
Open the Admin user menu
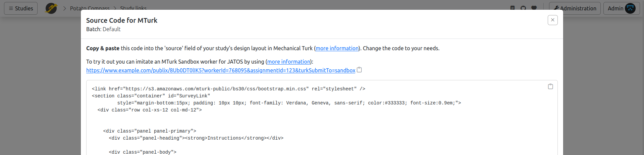point(622,8)
